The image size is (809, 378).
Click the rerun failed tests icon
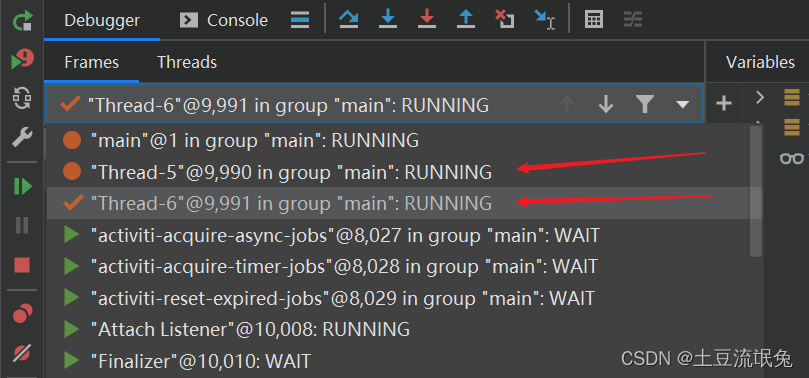[22, 59]
